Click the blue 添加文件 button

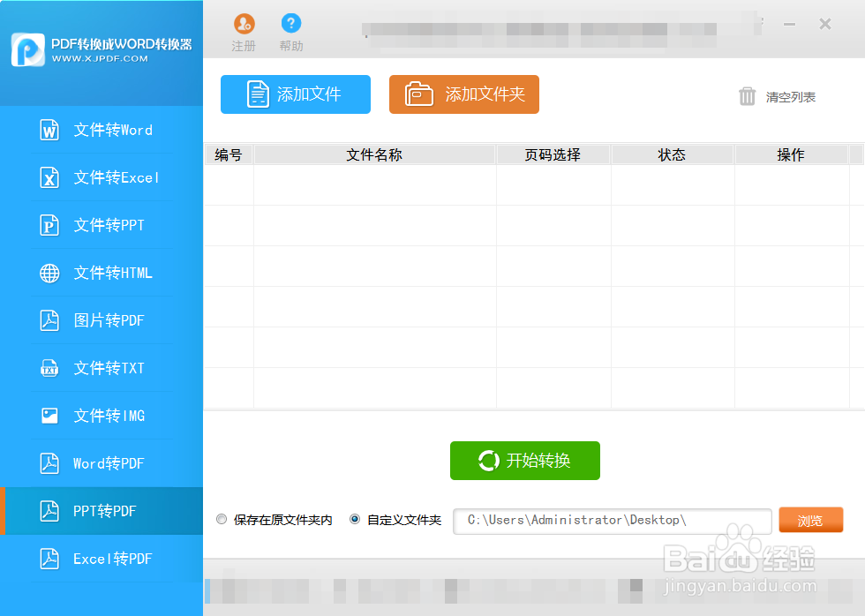(x=296, y=94)
